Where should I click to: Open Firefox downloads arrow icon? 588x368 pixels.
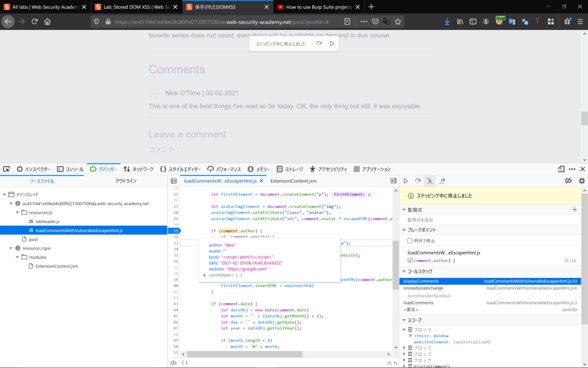pos(447,22)
